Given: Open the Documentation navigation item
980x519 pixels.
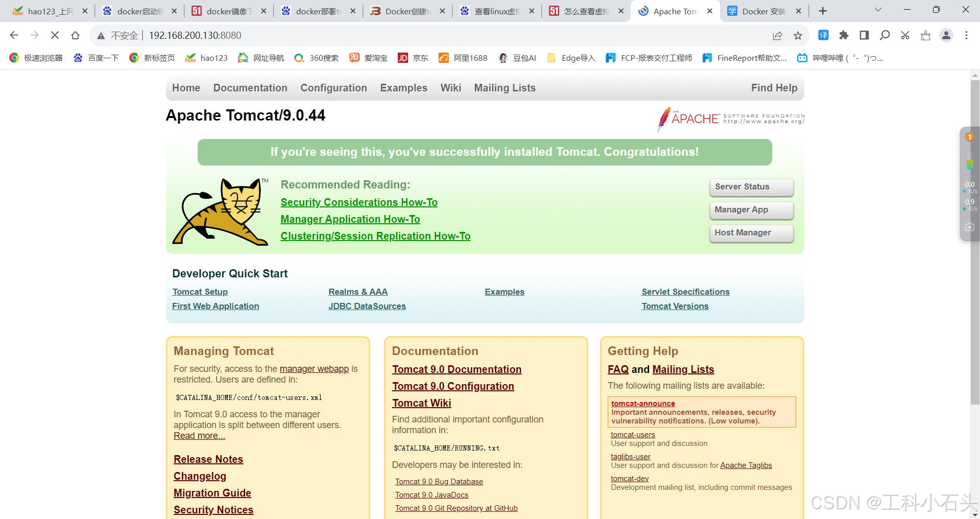Looking at the screenshot, I should tap(250, 88).
